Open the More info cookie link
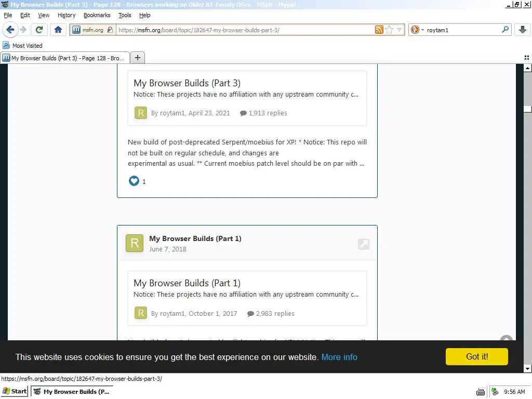 (339, 357)
